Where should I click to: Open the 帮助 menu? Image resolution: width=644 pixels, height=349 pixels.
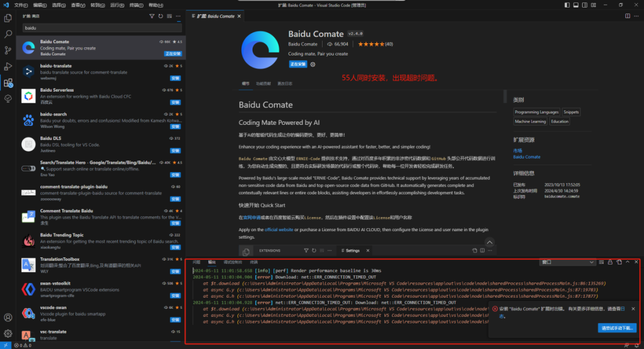point(156,5)
